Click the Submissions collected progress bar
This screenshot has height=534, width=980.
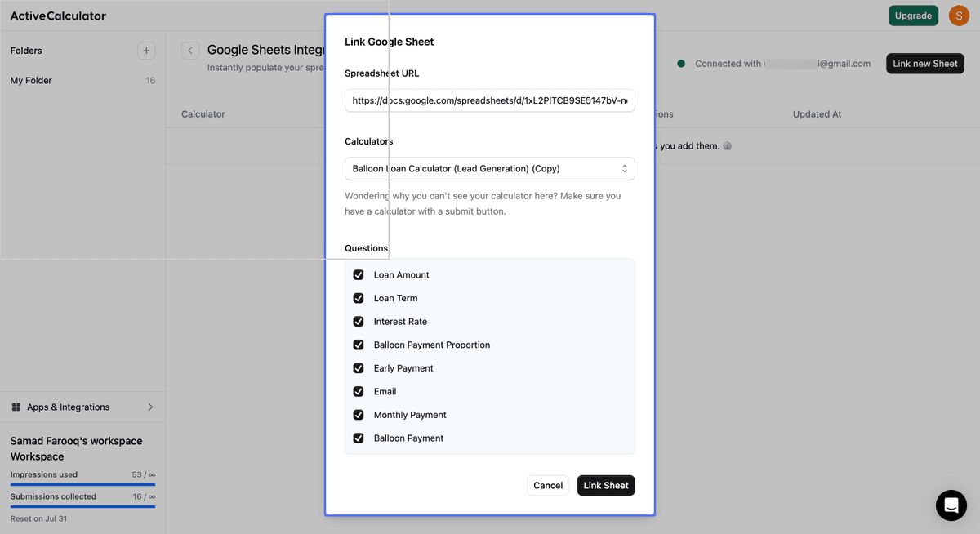(82, 506)
